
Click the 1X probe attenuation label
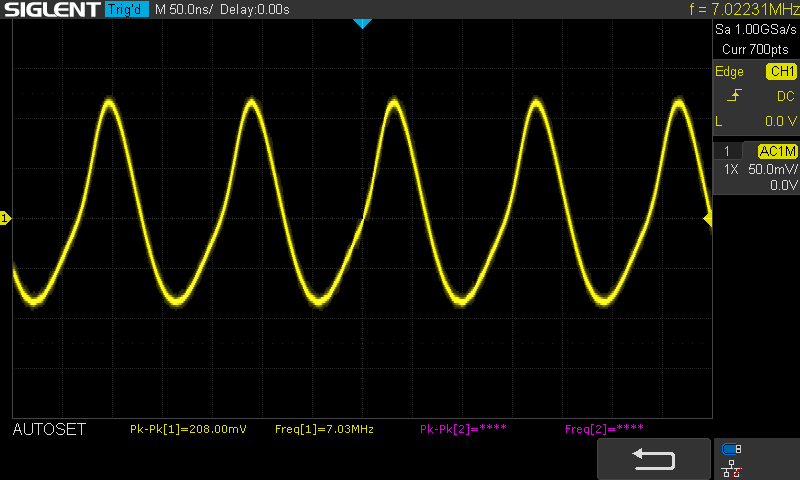731,169
